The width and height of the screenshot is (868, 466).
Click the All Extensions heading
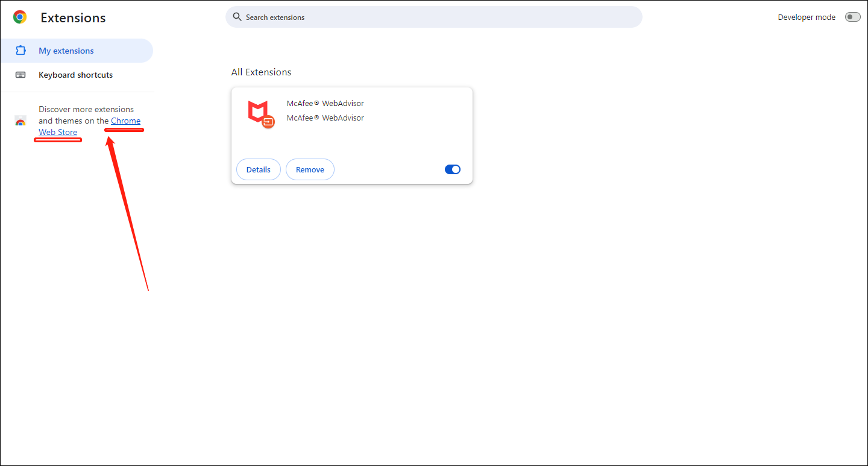[x=261, y=72]
